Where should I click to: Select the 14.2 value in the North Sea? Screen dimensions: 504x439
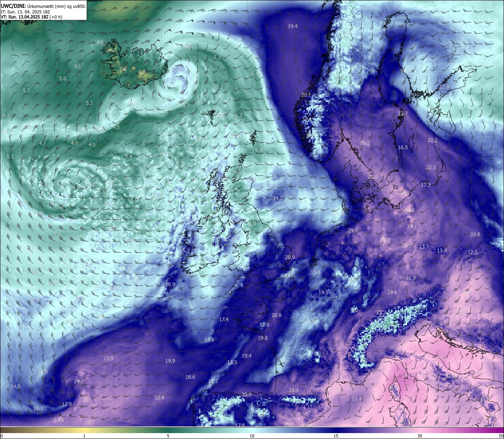[278, 198]
